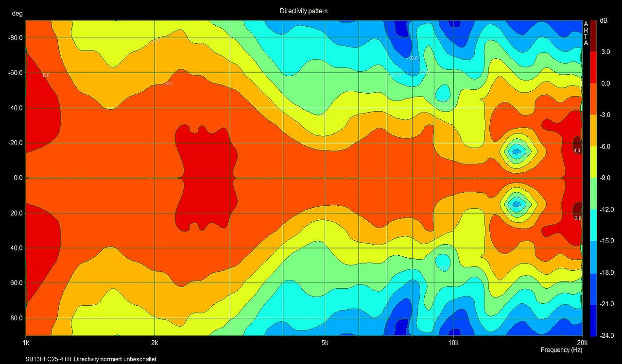This screenshot has width=622, height=364.
Task: Click the upper 3.0 contour label near 20k
Action: coord(577,151)
